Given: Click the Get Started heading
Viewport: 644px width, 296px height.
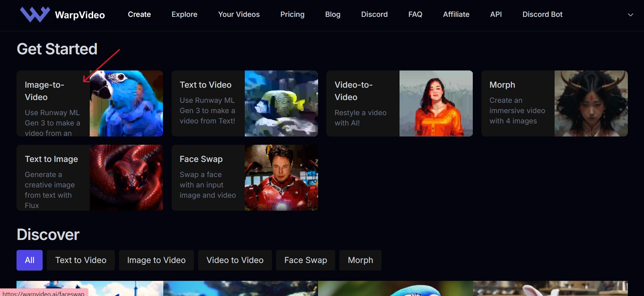Looking at the screenshot, I should pos(57,49).
